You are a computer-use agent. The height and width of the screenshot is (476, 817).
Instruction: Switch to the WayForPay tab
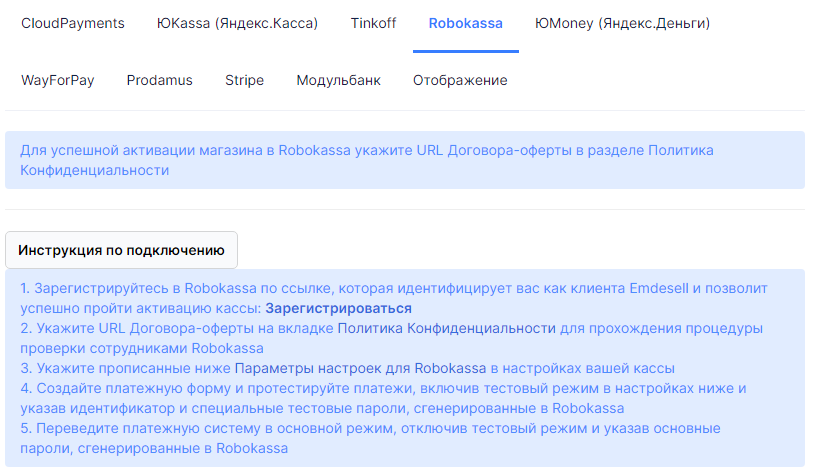pos(58,81)
